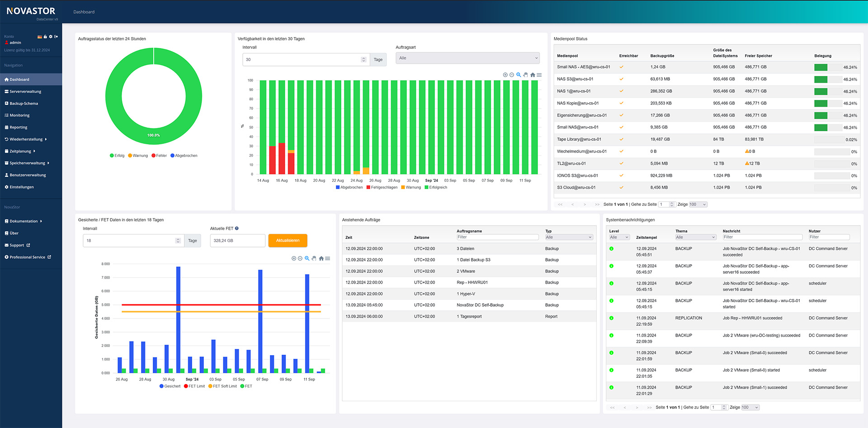Reset availability chart view with home icon
The width and height of the screenshot is (868, 428).
(533, 75)
